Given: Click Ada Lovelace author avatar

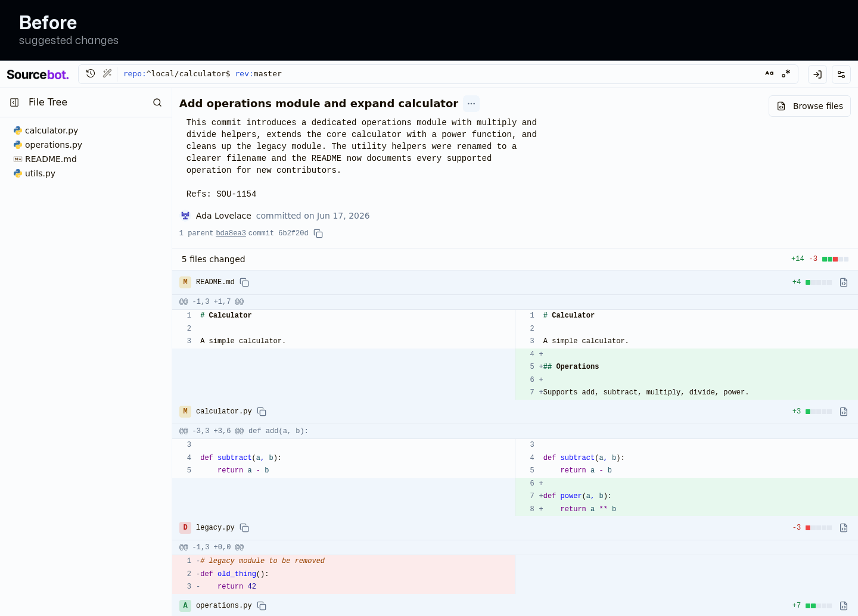Looking at the screenshot, I should coord(185,216).
